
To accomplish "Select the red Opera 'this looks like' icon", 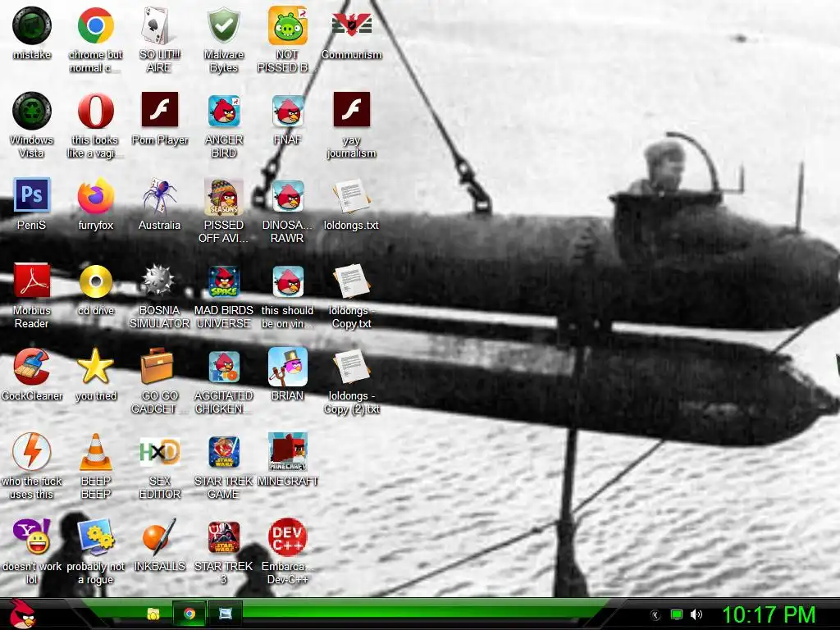I will click(95, 111).
